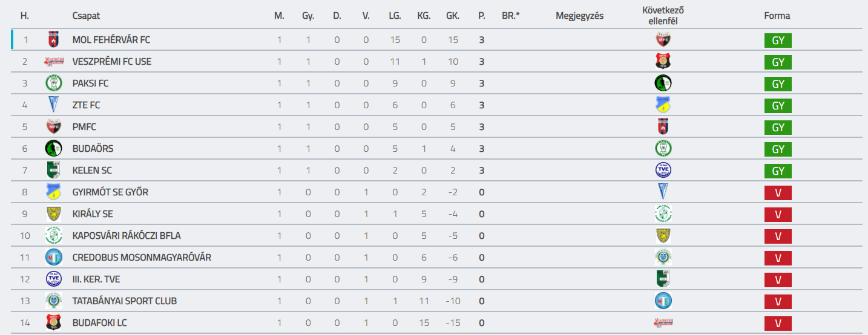Image resolution: width=868 pixels, height=335 pixels.
Task: Click the Paksi FC green round crest
Action: (54, 83)
